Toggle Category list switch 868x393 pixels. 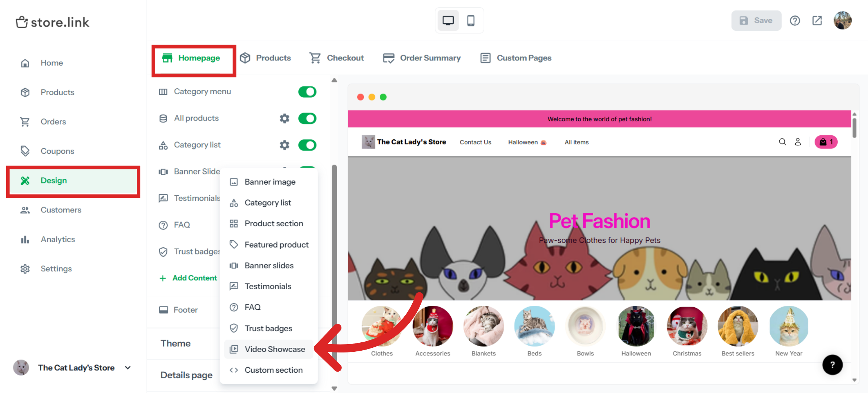[307, 145]
